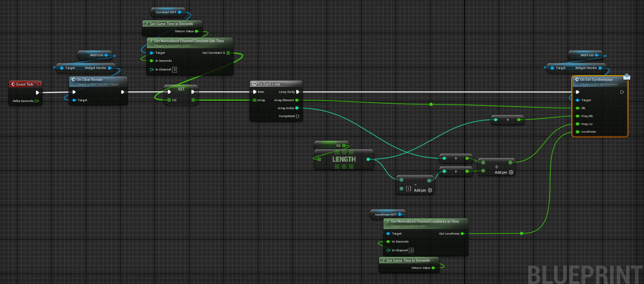Click the Array Element output pin
The image size is (644, 284).
(x=297, y=100)
